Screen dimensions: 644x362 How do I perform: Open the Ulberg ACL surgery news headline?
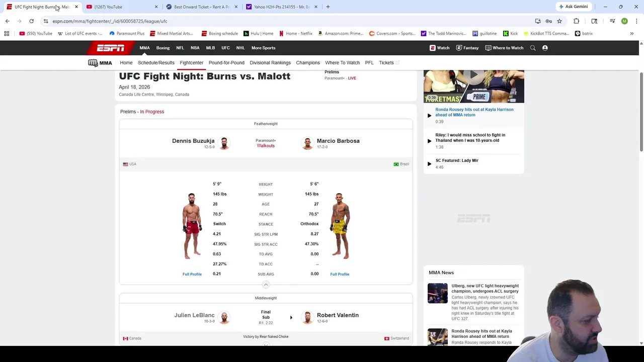tap(485, 289)
